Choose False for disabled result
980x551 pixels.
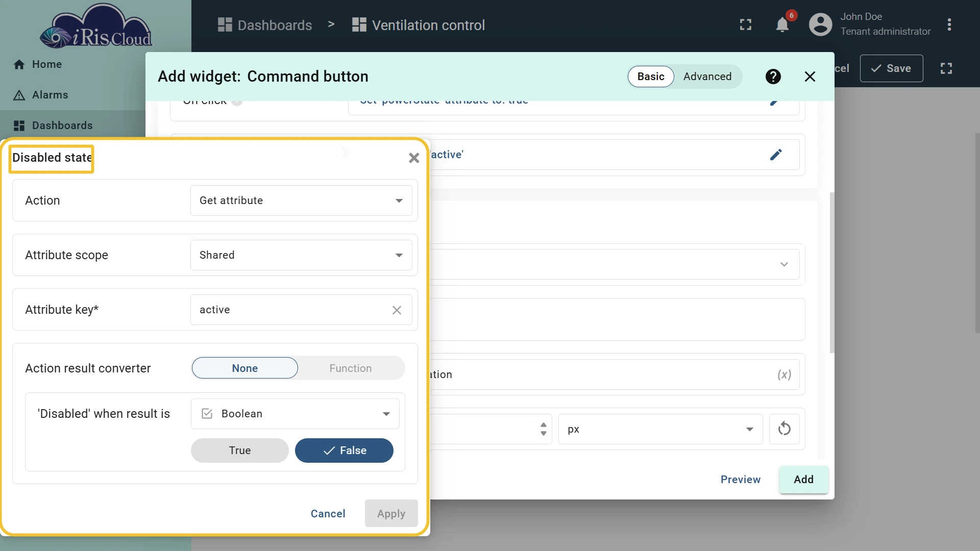click(344, 450)
